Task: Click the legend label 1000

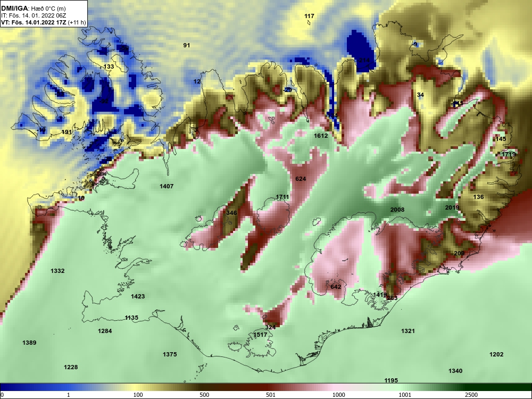Action: tap(338, 395)
